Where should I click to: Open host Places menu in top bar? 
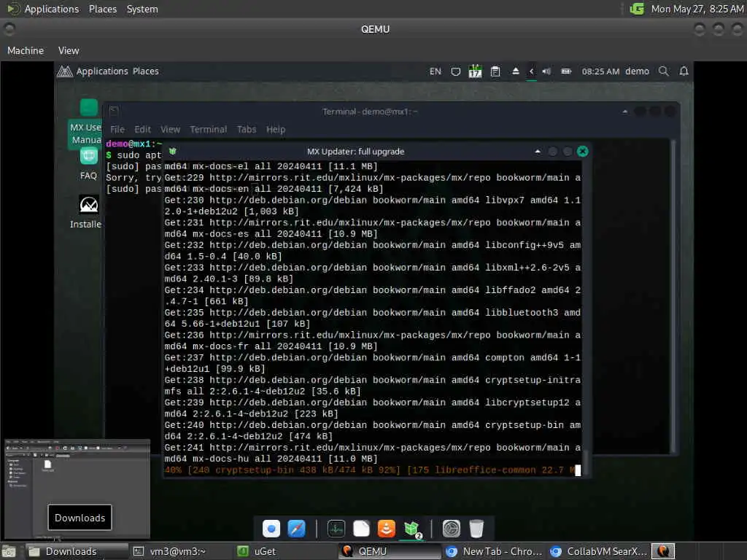[102, 9]
